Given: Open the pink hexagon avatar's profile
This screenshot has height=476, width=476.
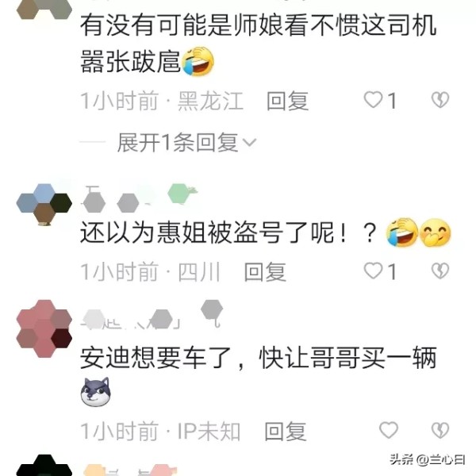Looking at the screenshot, I should (44, 328).
